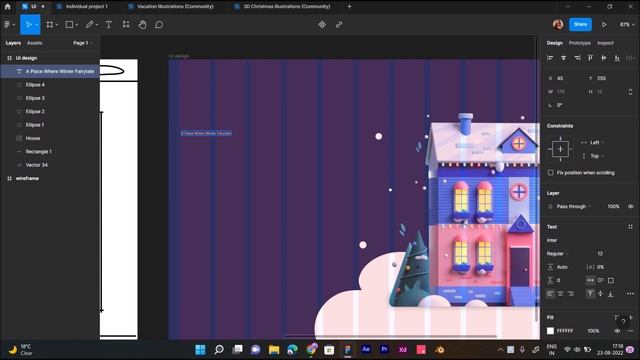Select the Pen tool

pyautogui.click(x=90, y=25)
